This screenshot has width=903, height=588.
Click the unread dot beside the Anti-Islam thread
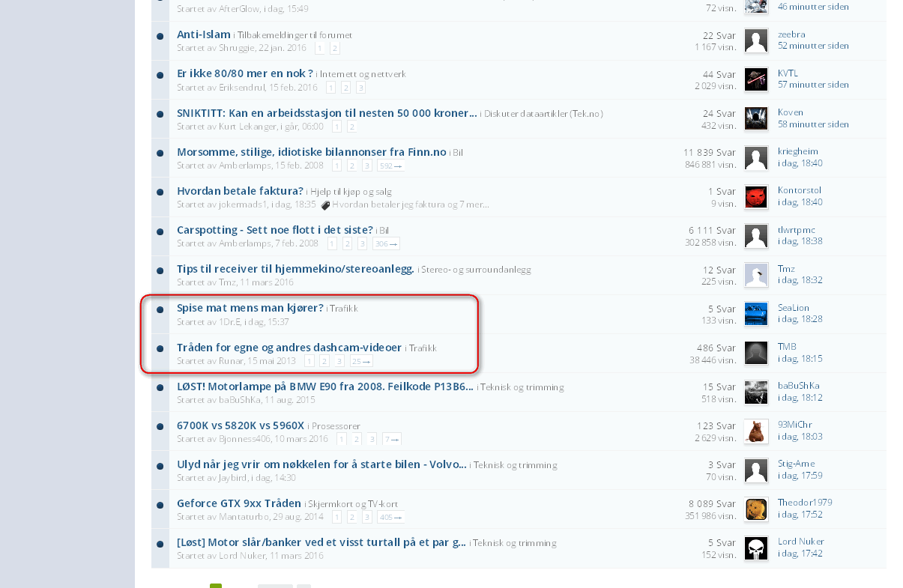[x=160, y=36]
